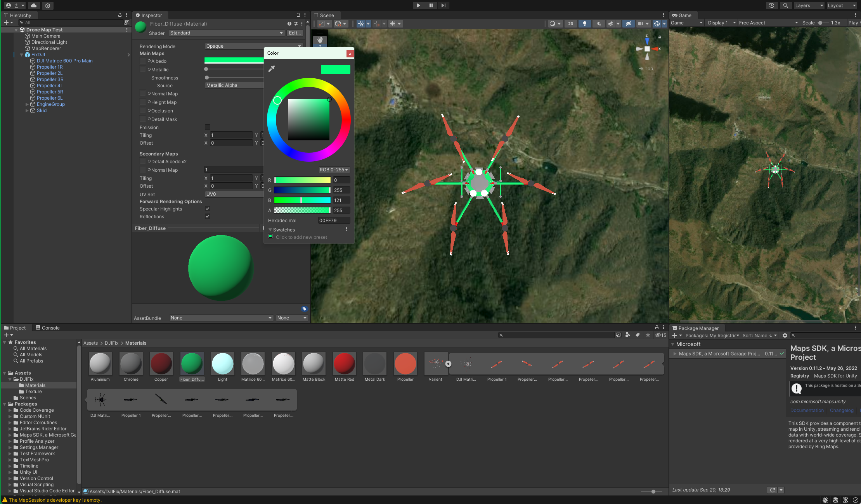Viewport: 861px width, 504px height.
Task: Enable the Emission checkbox
Action: [x=208, y=127]
